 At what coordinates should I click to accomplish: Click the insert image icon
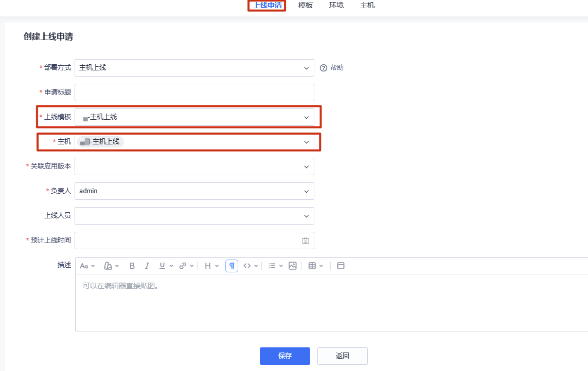(293, 266)
